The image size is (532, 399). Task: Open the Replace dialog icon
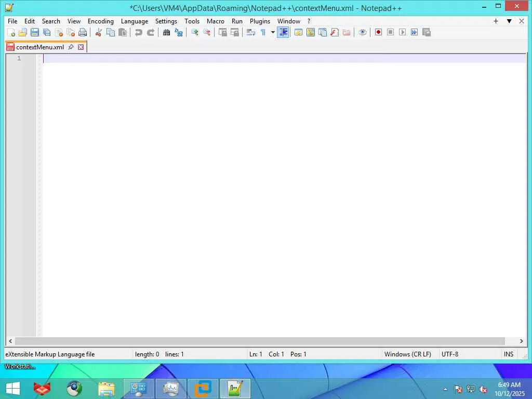pyautogui.click(x=179, y=32)
